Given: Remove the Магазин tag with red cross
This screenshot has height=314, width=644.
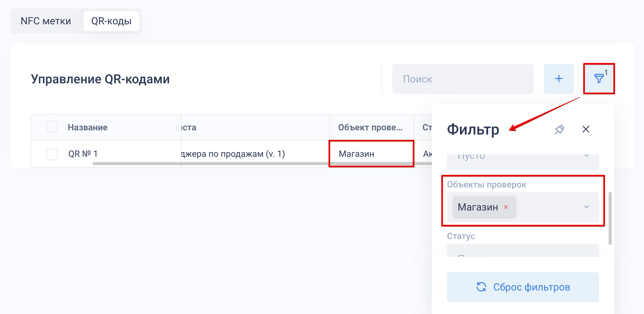Looking at the screenshot, I should [506, 207].
